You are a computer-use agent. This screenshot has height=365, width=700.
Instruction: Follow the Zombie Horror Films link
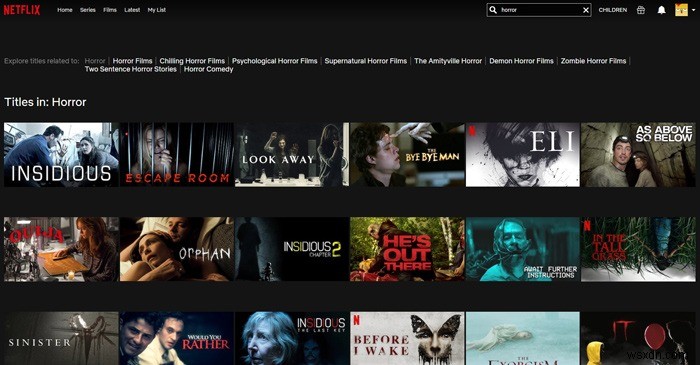click(593, 61)
